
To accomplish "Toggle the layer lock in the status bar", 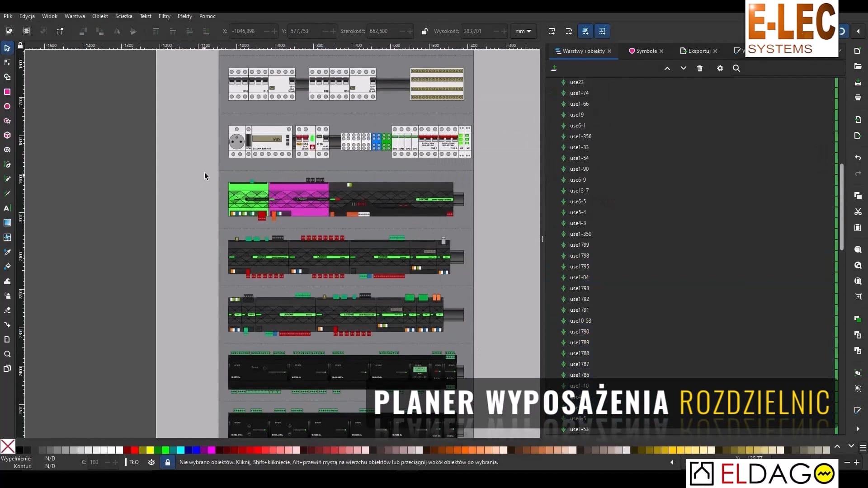I will click(168, 462).
